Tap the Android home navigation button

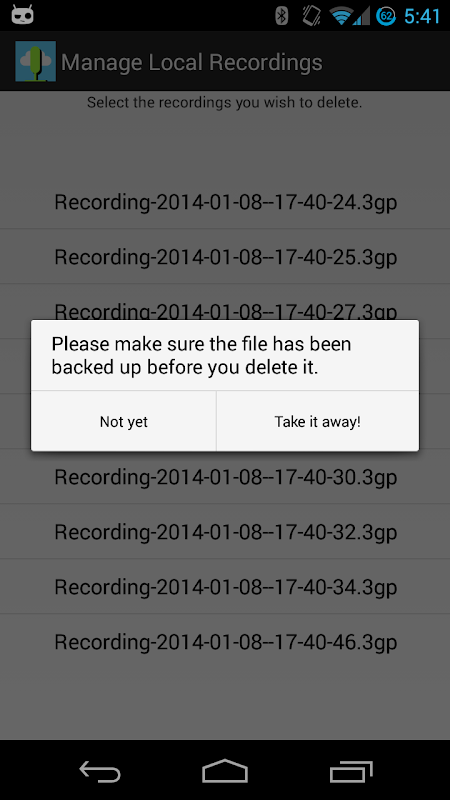point(225,770)
